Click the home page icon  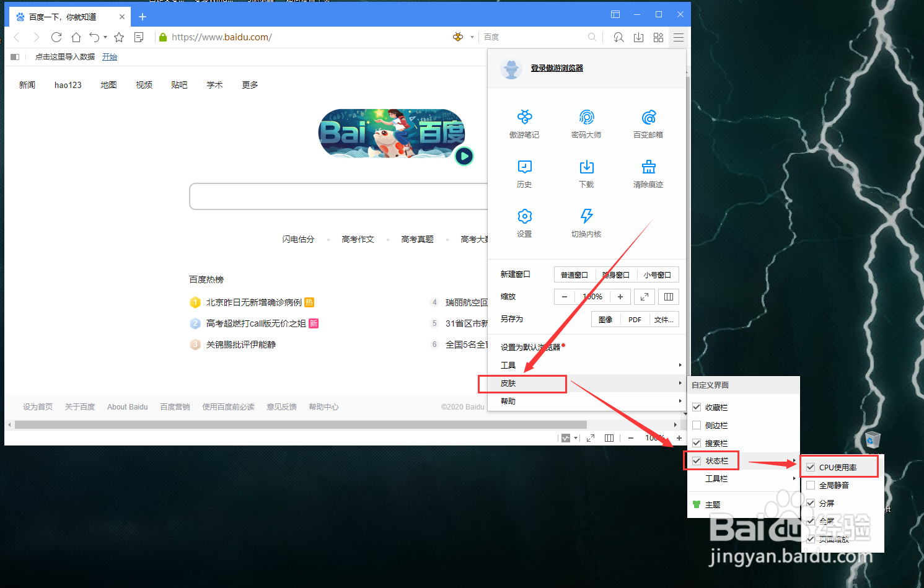click(76, 37)
